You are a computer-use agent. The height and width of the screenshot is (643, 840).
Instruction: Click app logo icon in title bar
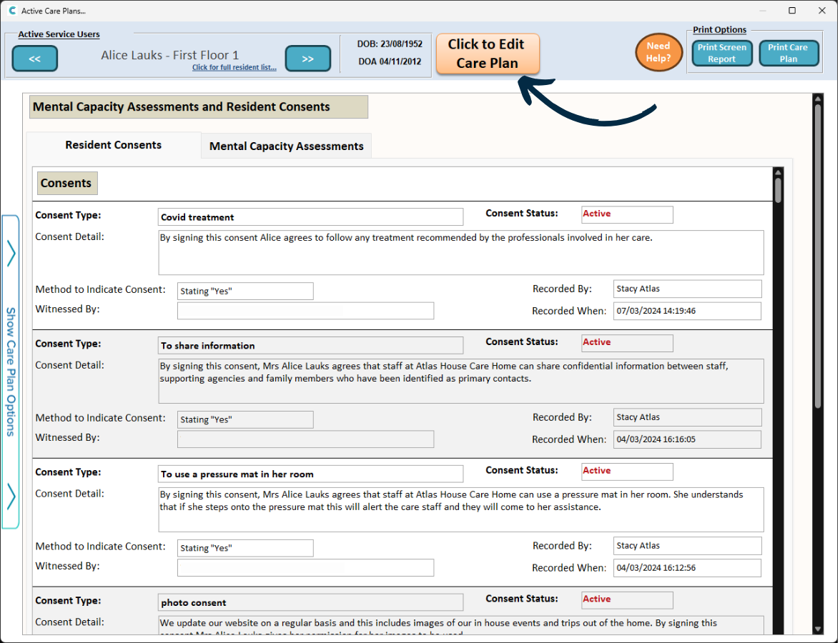click(11, 11)
